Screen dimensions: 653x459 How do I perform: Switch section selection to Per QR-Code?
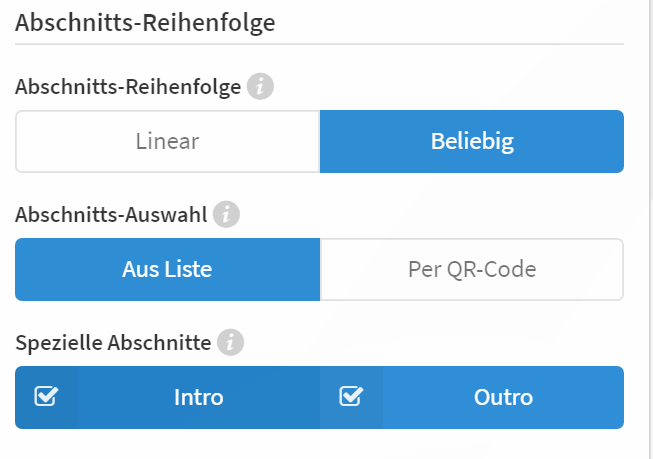coord(472,269)
